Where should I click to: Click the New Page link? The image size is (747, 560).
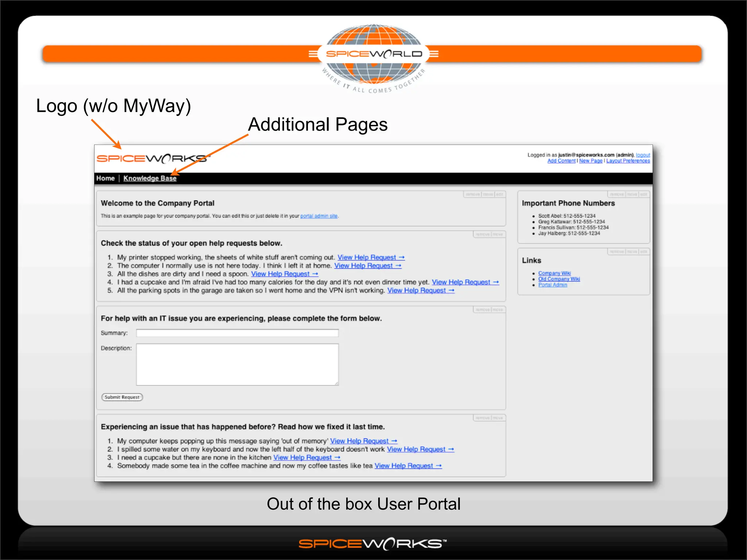click(x=591, y=161)
